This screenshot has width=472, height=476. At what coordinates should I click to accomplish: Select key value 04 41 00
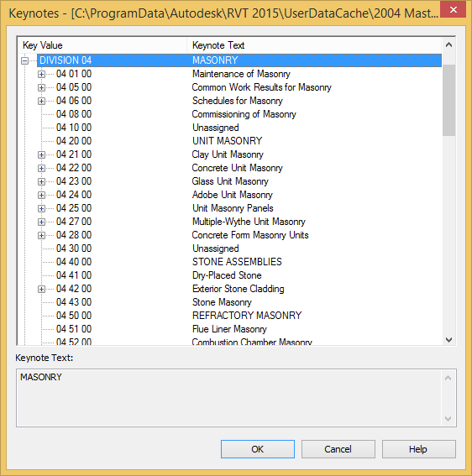tap(74, 275)
